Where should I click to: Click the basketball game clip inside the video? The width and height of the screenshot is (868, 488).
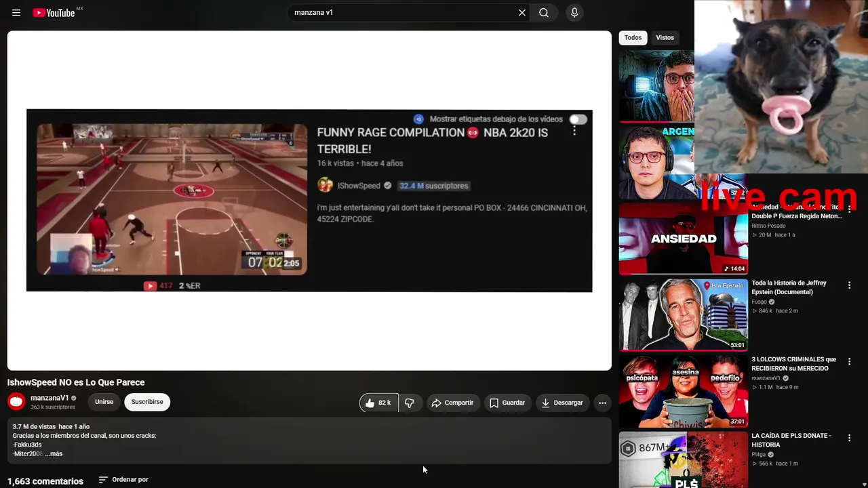point(172,199)
